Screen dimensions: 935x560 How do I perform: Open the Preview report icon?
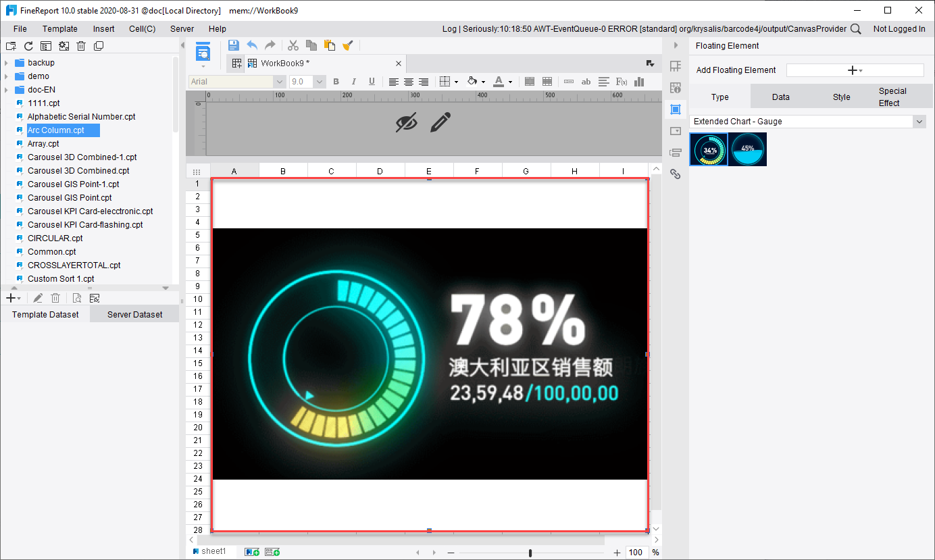point(203,52)
